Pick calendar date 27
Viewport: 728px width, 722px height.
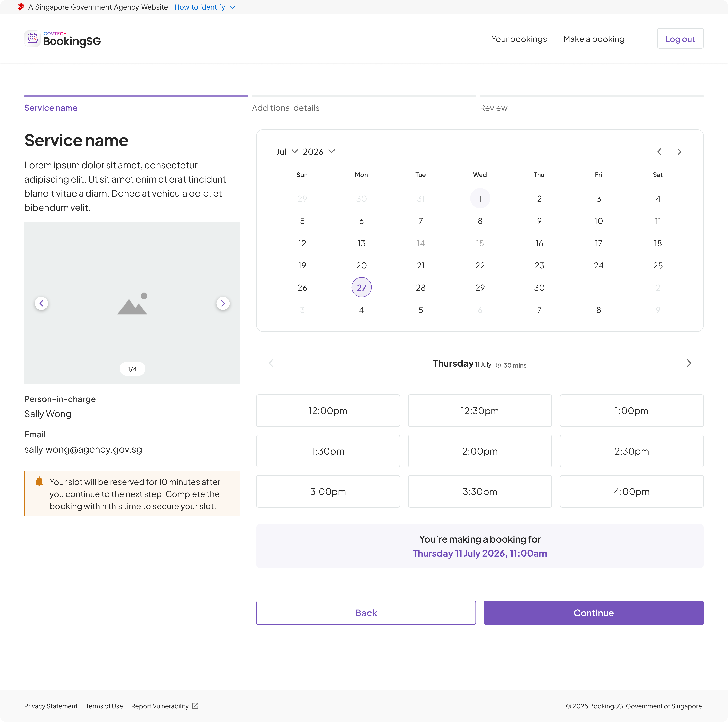[x=361, y=288]
